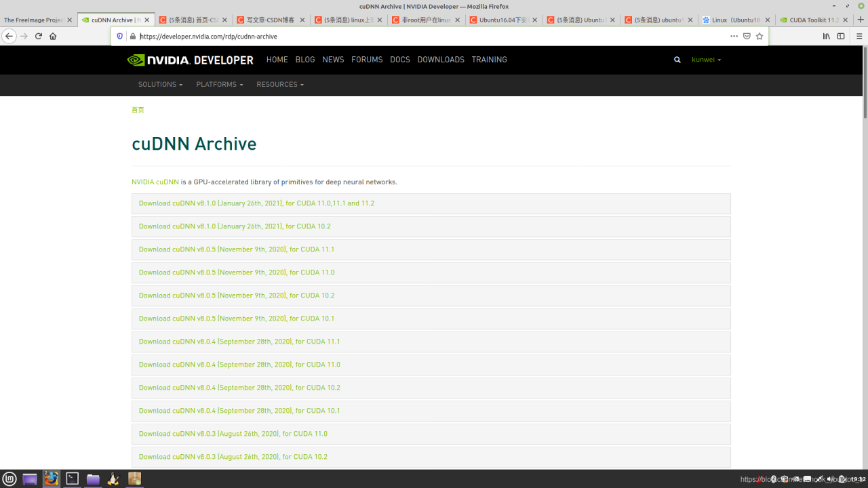
Task: Open FORUMS in the NVIDIA nav
Action: click(x=367, y=60)
